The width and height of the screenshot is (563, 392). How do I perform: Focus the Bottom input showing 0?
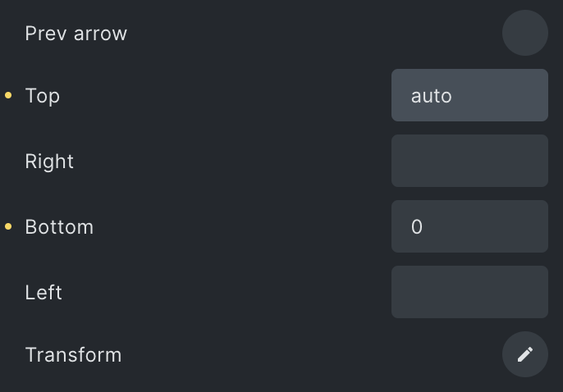point(469,226)
